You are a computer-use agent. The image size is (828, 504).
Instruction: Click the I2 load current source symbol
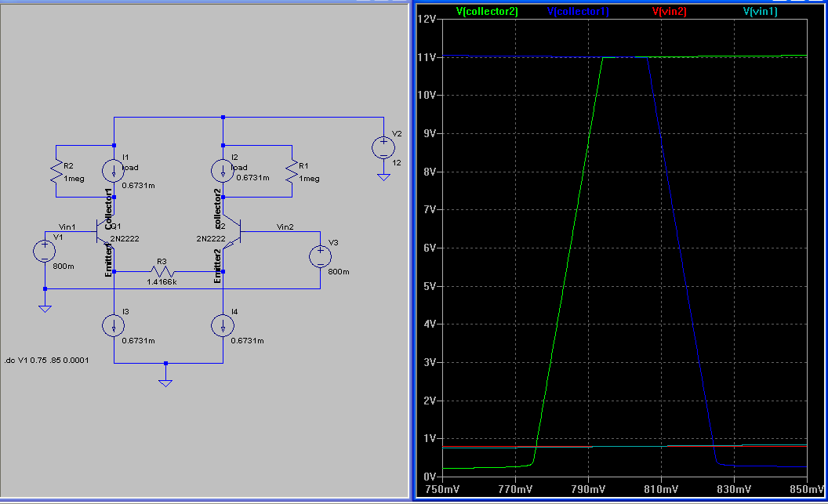tap(223, 170)
